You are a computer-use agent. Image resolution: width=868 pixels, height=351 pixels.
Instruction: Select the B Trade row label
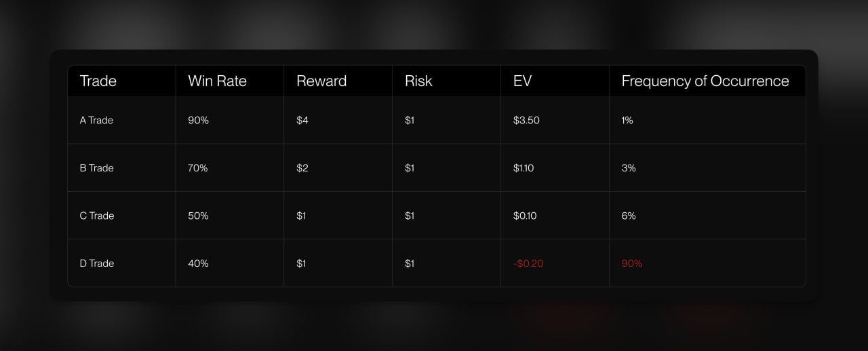click(x=96, y=168)
